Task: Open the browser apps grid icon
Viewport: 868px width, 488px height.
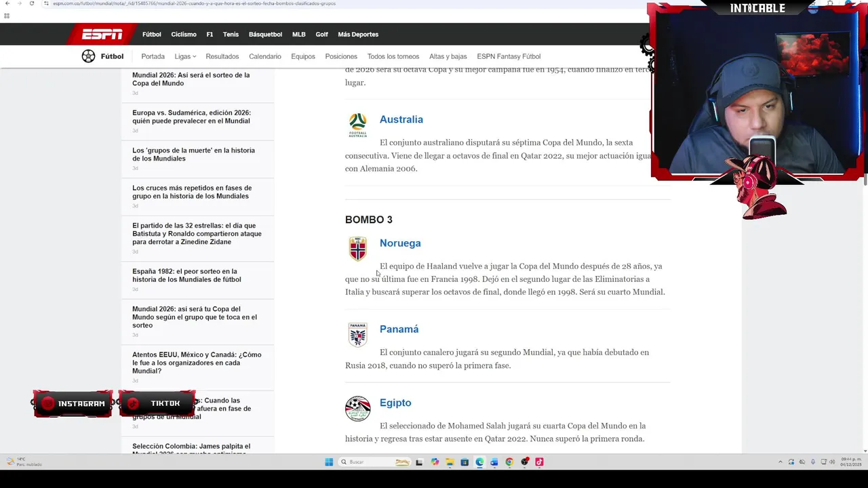Action: (7, 16)
